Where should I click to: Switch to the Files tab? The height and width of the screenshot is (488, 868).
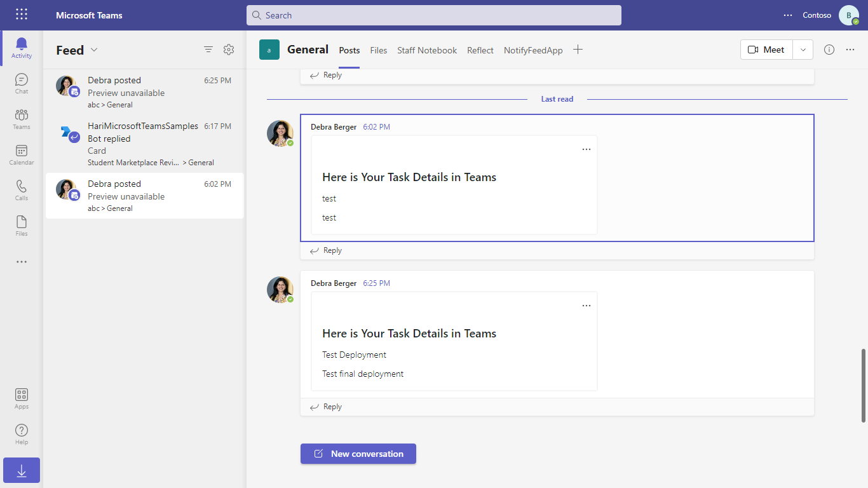(x=379, y=50)
